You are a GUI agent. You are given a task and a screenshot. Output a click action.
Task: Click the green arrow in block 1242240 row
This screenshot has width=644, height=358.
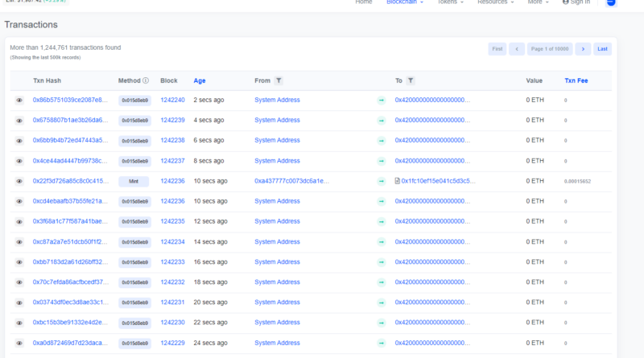click(x=382, y=101)
